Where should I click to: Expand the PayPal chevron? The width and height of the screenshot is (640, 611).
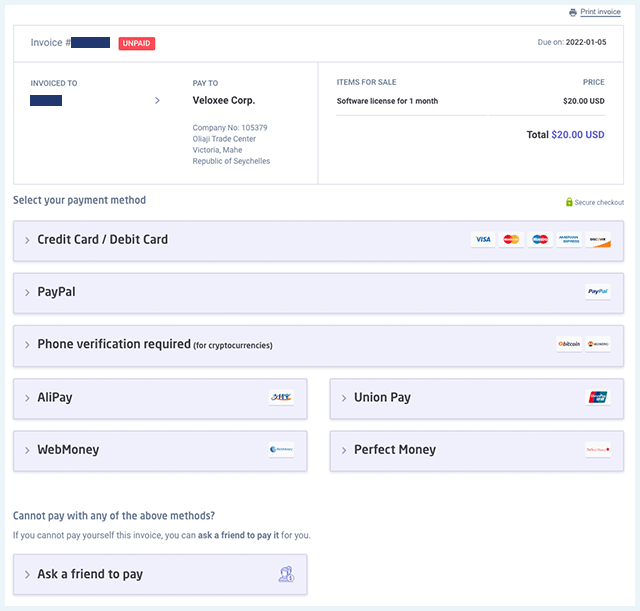pos(27,293)
